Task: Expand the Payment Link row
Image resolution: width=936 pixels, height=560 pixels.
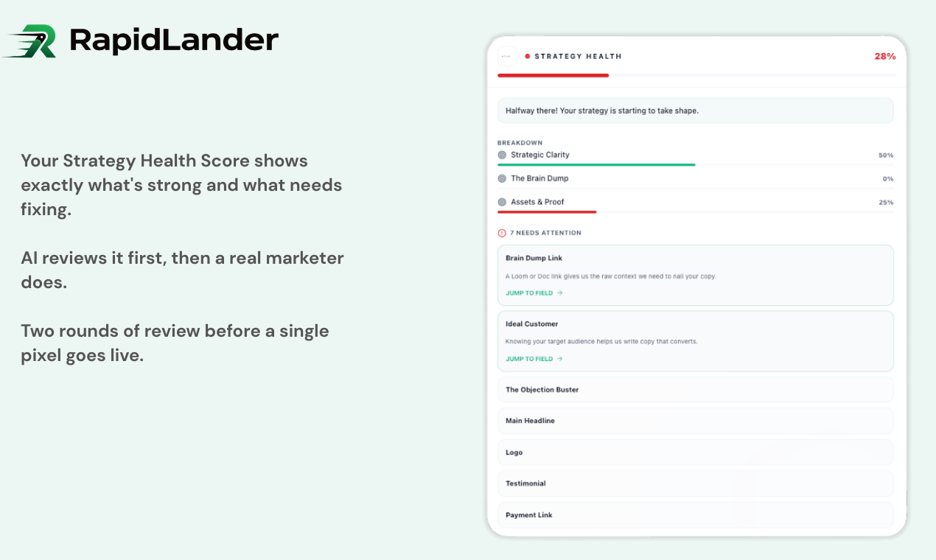Action: (695, 515)
